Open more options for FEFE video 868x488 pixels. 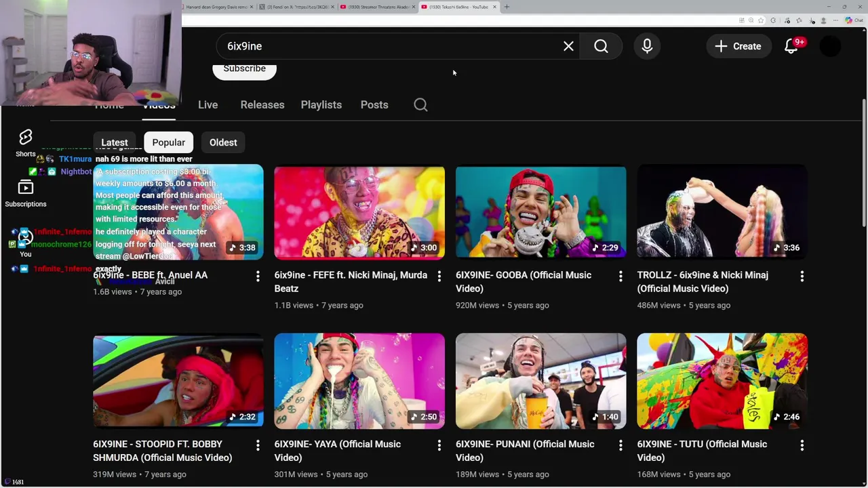pos(439,276)
